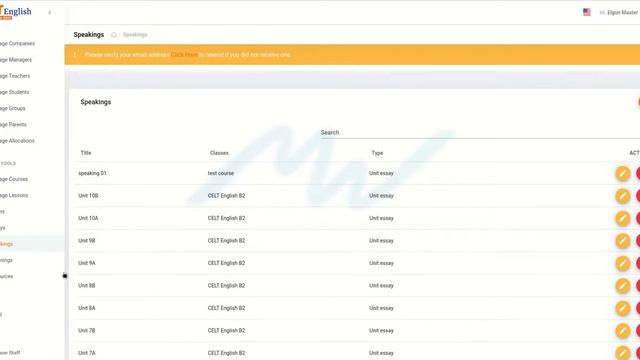Click the 'Unit 9A' title cell
This screenshot has height=360, width=640.
[x=87, y=263]
